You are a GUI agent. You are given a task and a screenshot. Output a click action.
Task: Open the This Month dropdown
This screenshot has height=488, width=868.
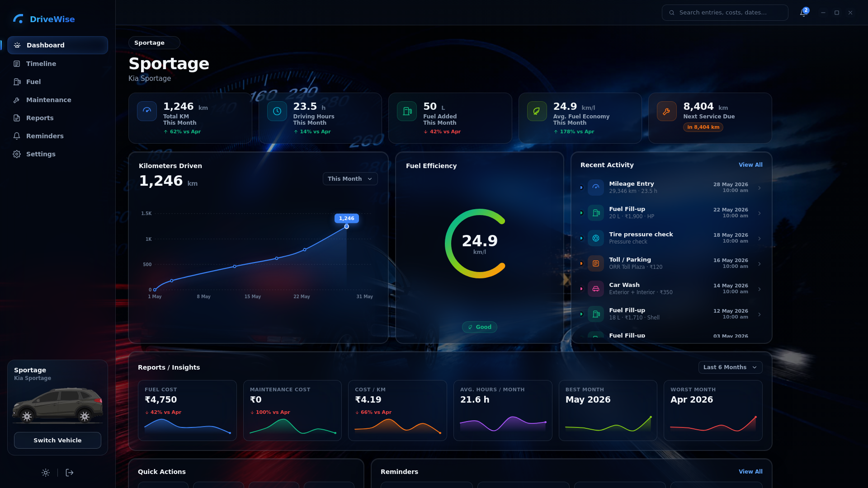point(350,179)
